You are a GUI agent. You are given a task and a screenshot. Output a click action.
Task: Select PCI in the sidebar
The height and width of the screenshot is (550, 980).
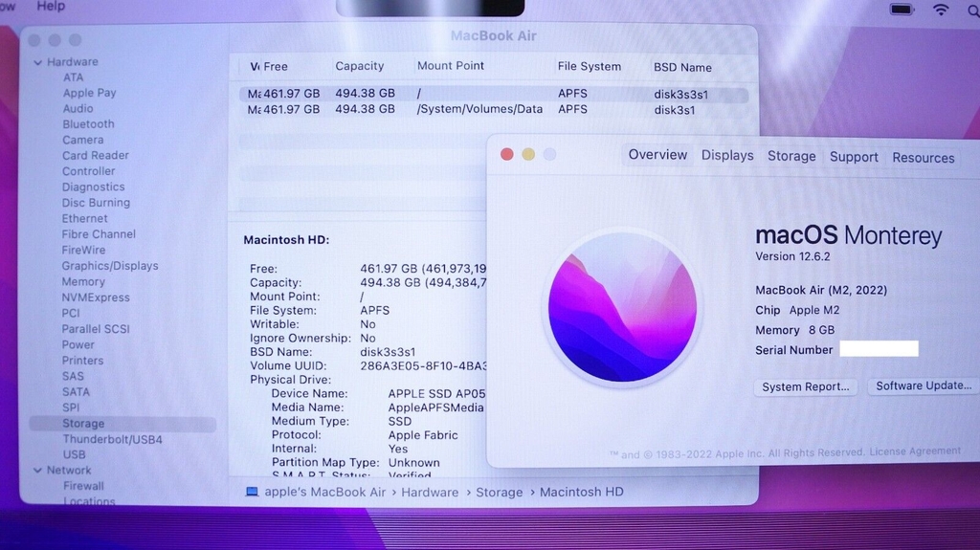click(x=71, y=313)
